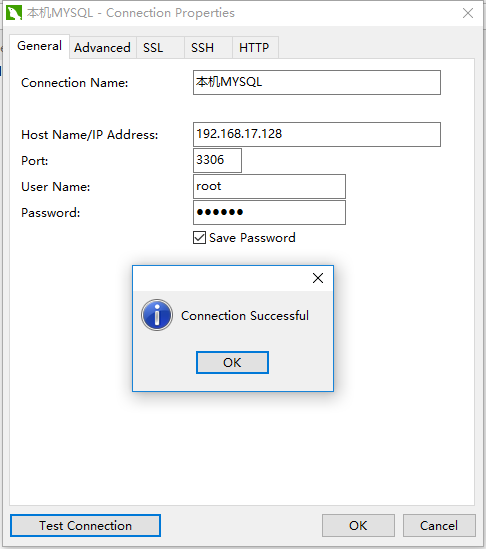This screenshot has height=549, width=486.
Task: Click the 'Connection Successful' message text
Action: click(x=245, y=315)
